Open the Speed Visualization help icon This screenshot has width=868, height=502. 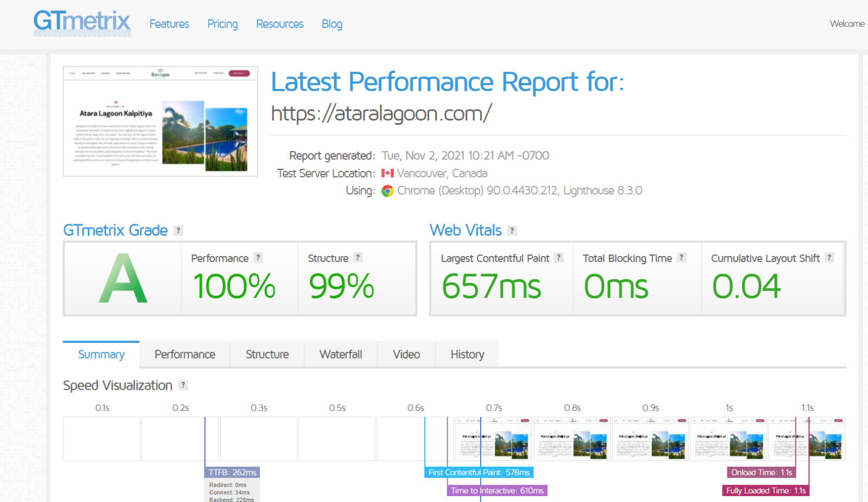coord(184,385)
